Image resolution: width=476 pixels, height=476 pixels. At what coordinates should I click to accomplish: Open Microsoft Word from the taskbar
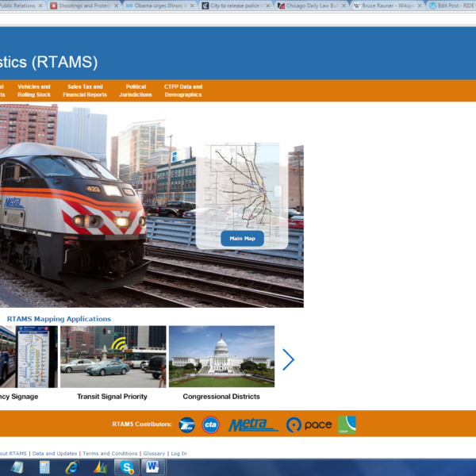click(152, 467)
